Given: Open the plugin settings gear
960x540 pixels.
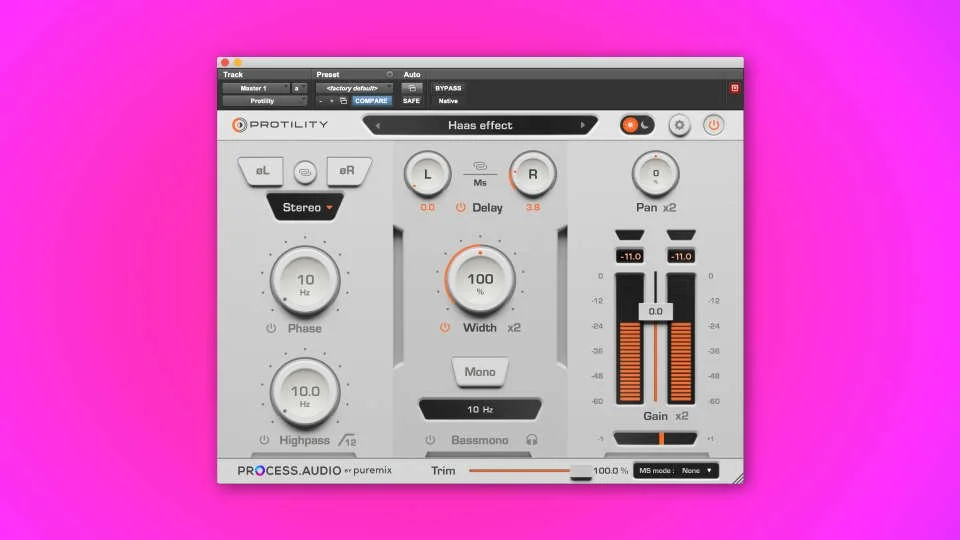Looking at the screenshot, I should [679, 125].
